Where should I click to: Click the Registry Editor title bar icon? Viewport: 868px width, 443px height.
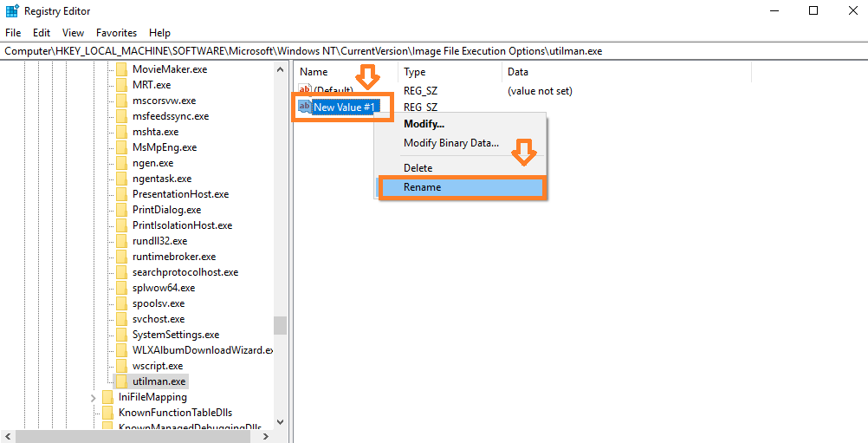11,10
